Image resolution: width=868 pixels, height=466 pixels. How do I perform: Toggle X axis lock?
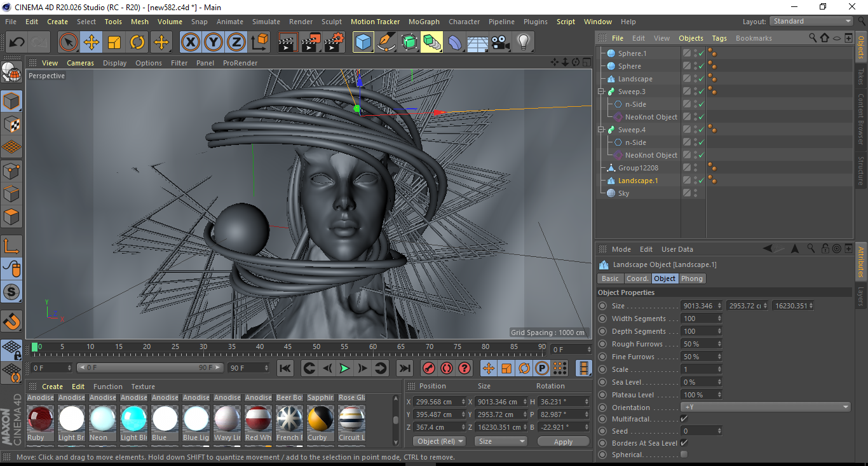190,43
